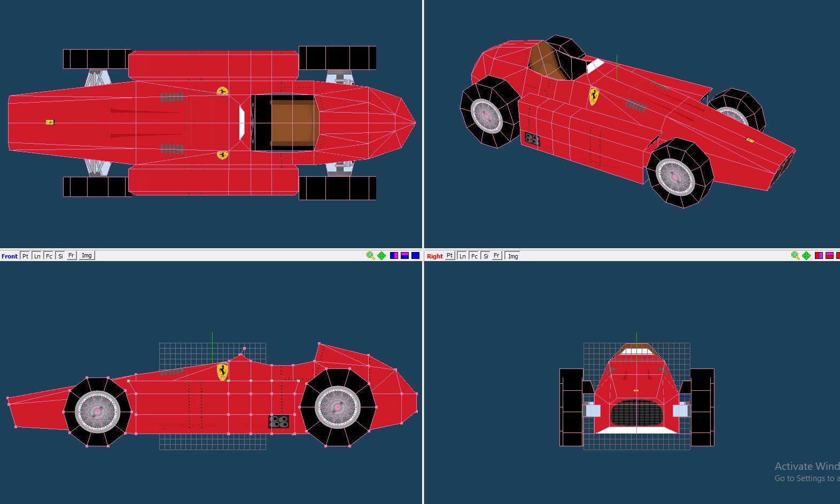Toggle the Ln button in the Front view bar
840x504 pixels.
pyautogui.click(x=37, y=256)
